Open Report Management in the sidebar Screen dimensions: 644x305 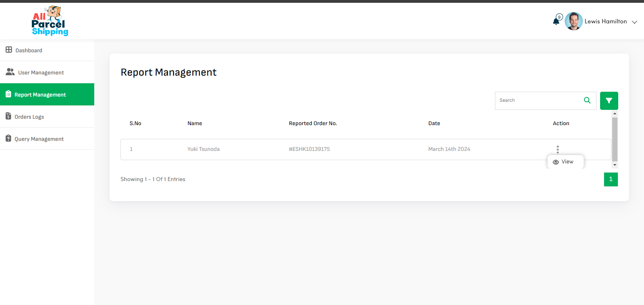(40, 95)
